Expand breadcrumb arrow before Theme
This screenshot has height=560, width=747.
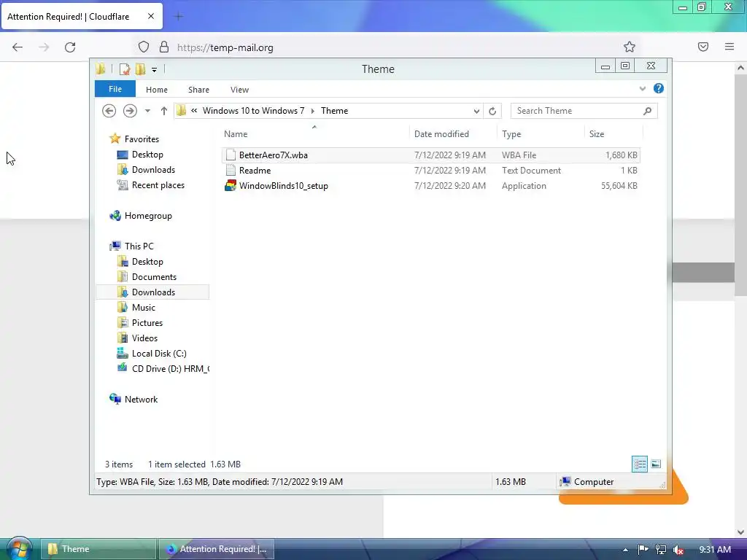[312, 111]
